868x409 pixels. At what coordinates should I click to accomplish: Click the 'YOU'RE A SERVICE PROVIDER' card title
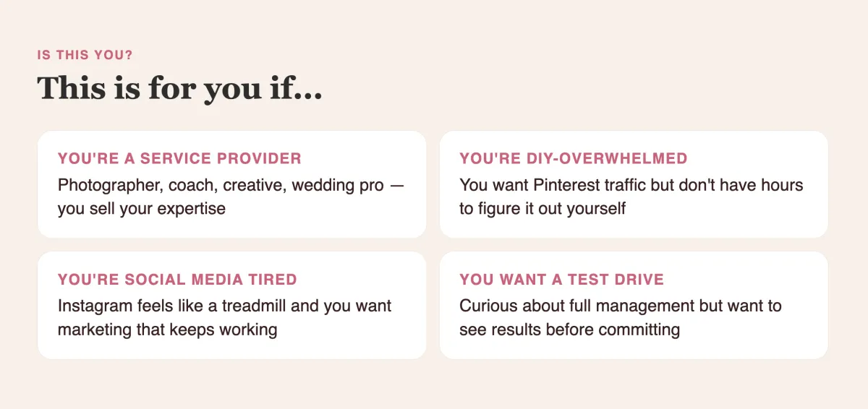pyautogui.click(x=179, y=159)
